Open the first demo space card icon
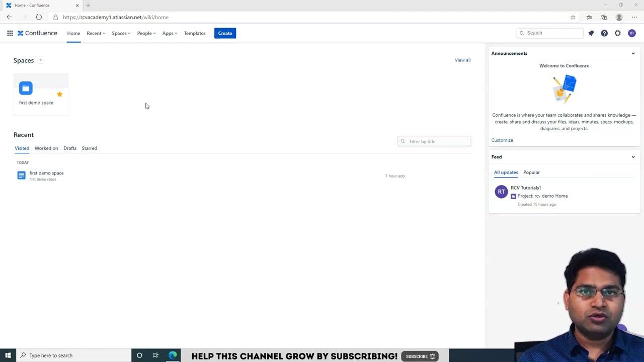This screenshot has height=362, width=644. coord(26,88)
